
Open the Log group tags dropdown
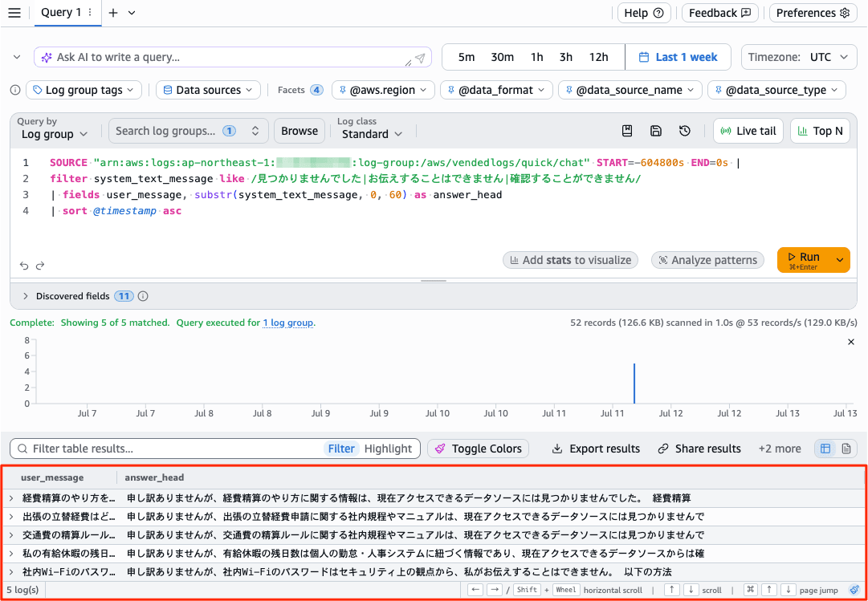(x=84, y=90)
